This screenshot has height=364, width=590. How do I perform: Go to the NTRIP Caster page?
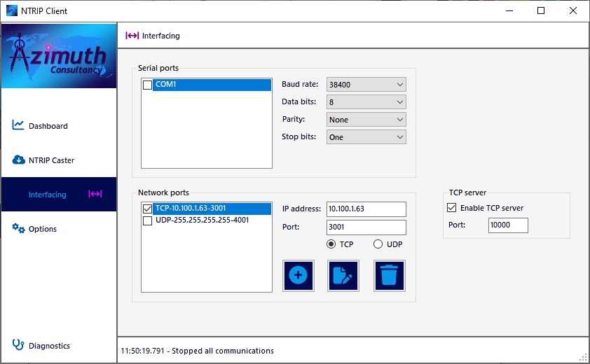[x=59, y=160]
